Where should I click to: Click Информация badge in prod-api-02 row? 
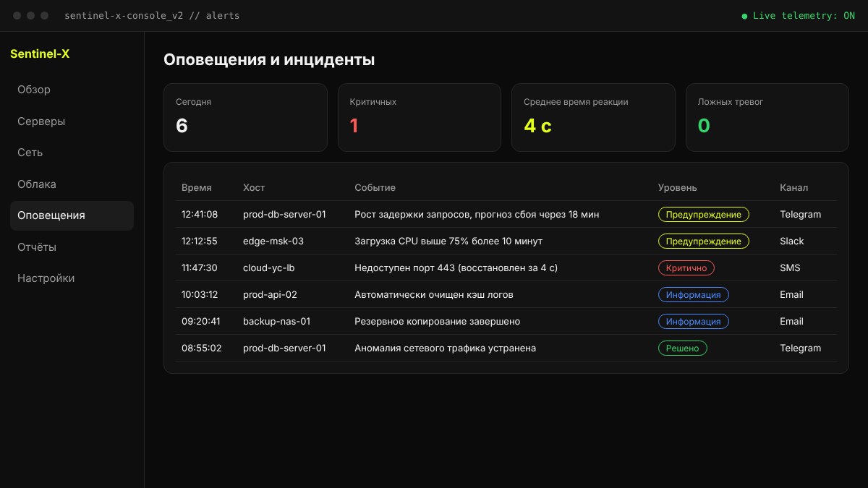click(x=694, y=295)
